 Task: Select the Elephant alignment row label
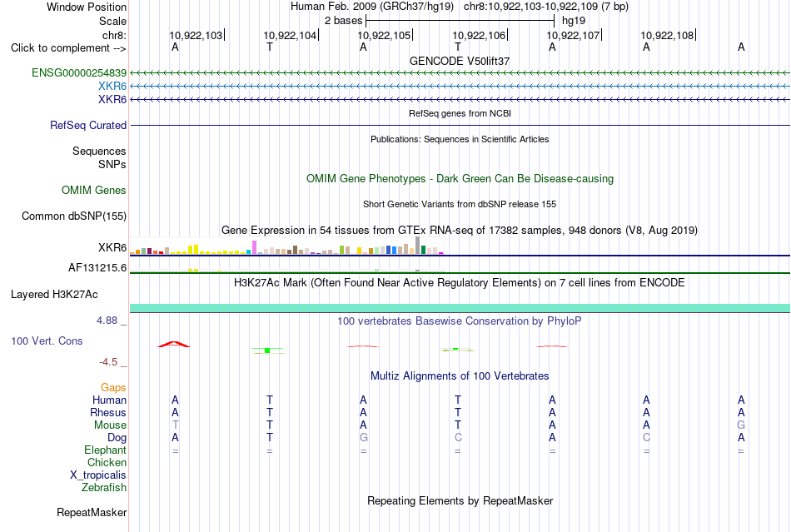pos(105,450)
